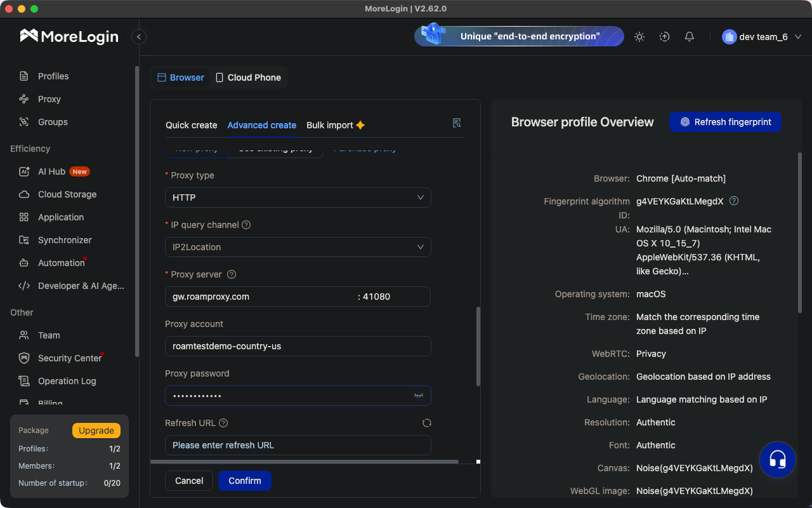Image resolution: width=812 pixels, height=508 pixels.
Task: Open the Security Center shield icon
Action: coord(24,358)
